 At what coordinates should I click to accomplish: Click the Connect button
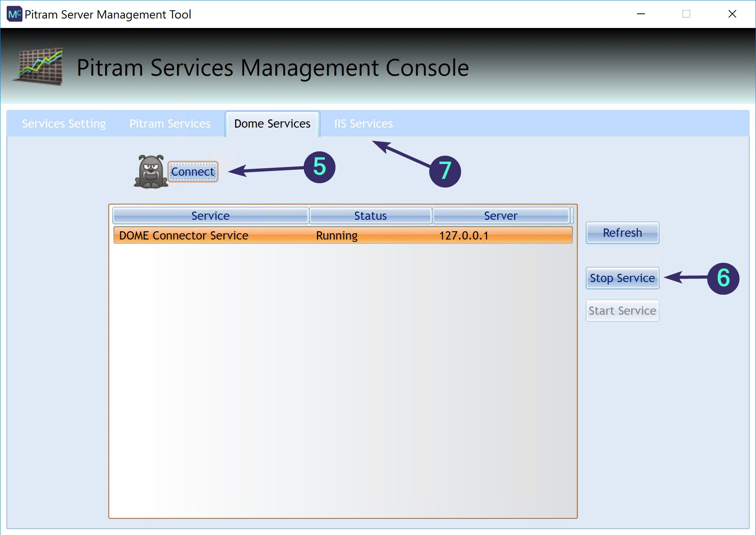(193, 171)
